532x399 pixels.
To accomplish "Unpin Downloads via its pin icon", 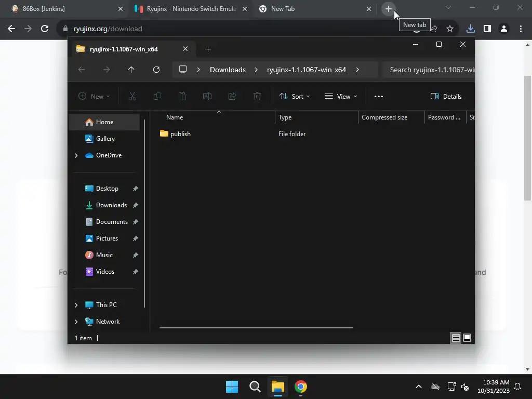I will [x=136, y=205].
